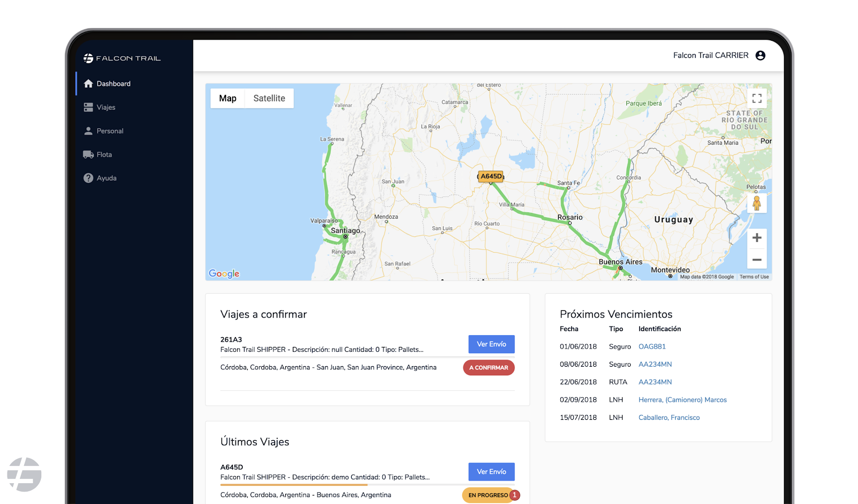
Task: Click date 02/09/2018
Action: coord(578,399)
